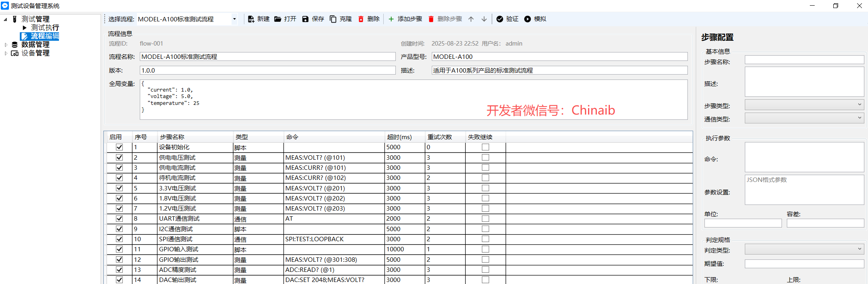Open 数据管理 in the tree

(x=35, y=44)
